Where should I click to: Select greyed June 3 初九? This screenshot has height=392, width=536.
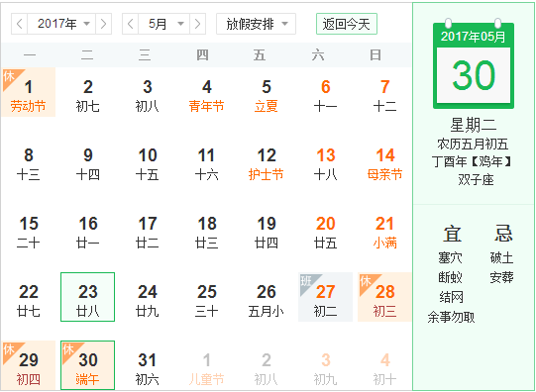[325, 365]
